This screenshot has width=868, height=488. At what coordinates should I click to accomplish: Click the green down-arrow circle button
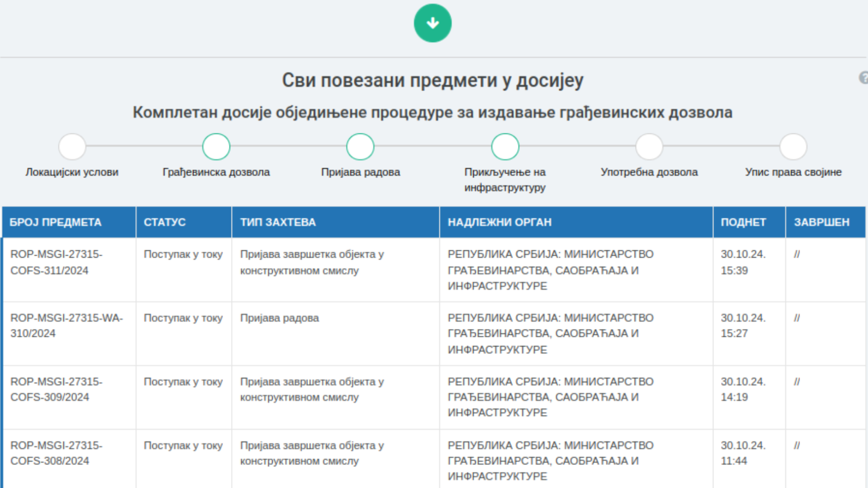(x=433, y=23)
